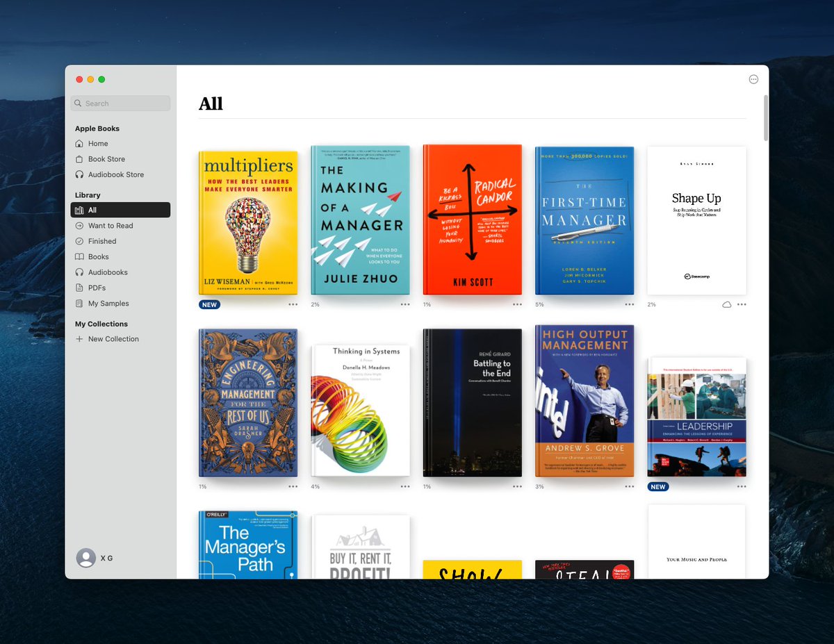Click the NEW badge under Multipliers
The width and height of the screenshot is (834, 644).
point(209,304)
